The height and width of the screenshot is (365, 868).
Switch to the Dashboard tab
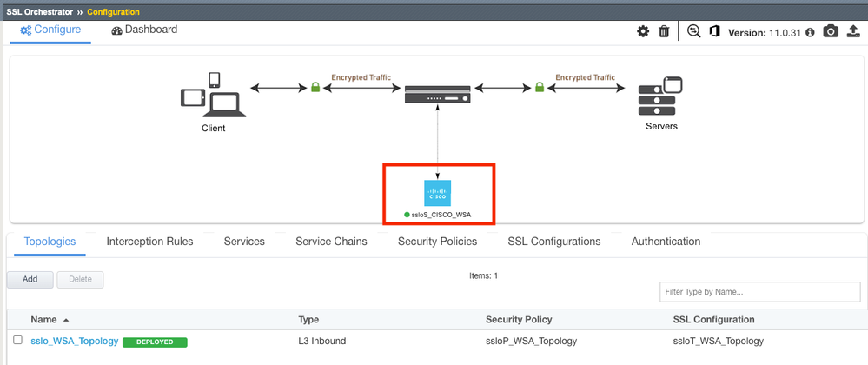[144, 30]
